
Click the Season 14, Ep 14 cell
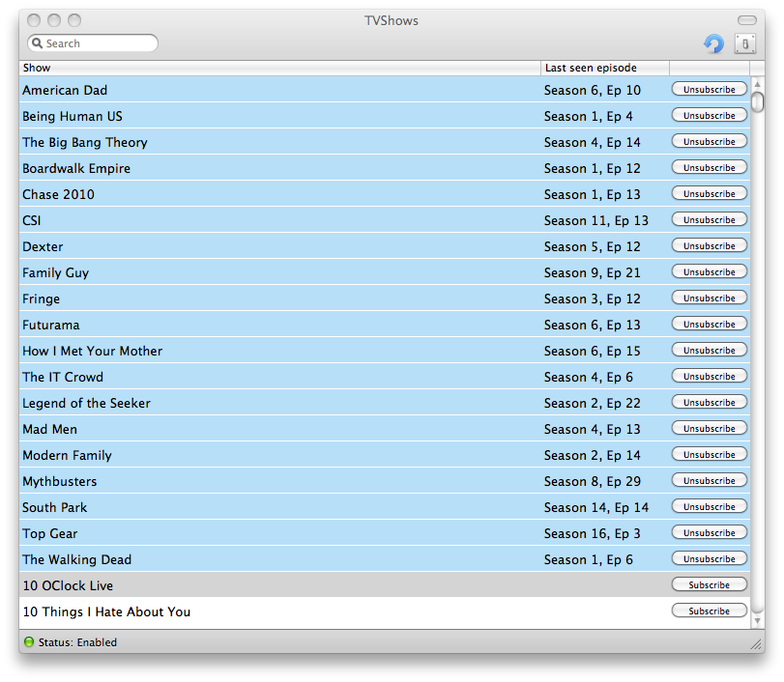596,507
